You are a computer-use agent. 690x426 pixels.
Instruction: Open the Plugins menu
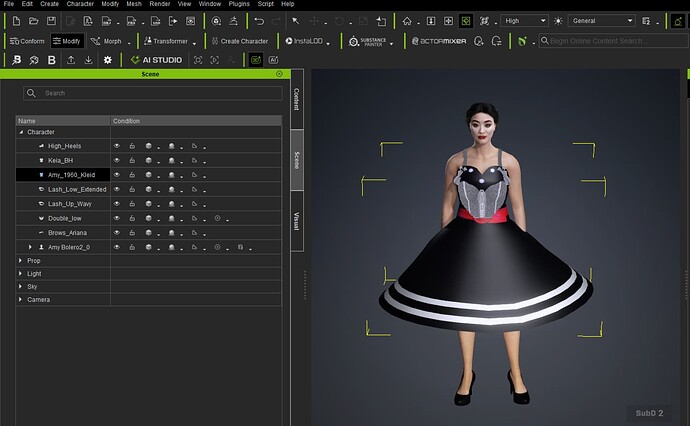tap(239, 4)
